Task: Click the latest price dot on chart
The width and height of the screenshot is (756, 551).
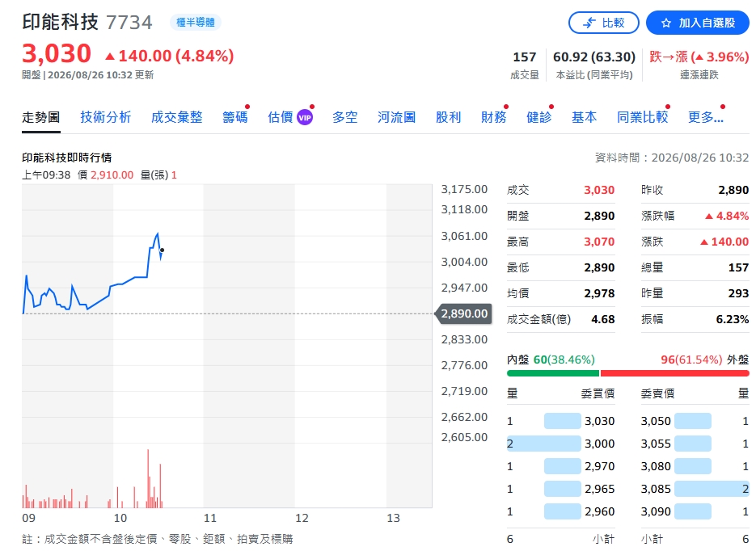Action: [162, 250]
